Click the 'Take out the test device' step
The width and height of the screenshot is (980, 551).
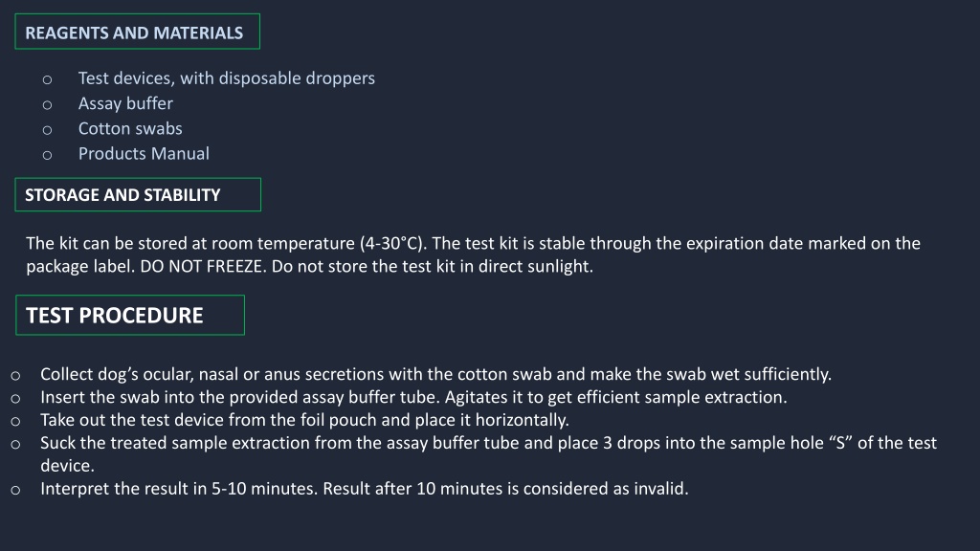304,420
